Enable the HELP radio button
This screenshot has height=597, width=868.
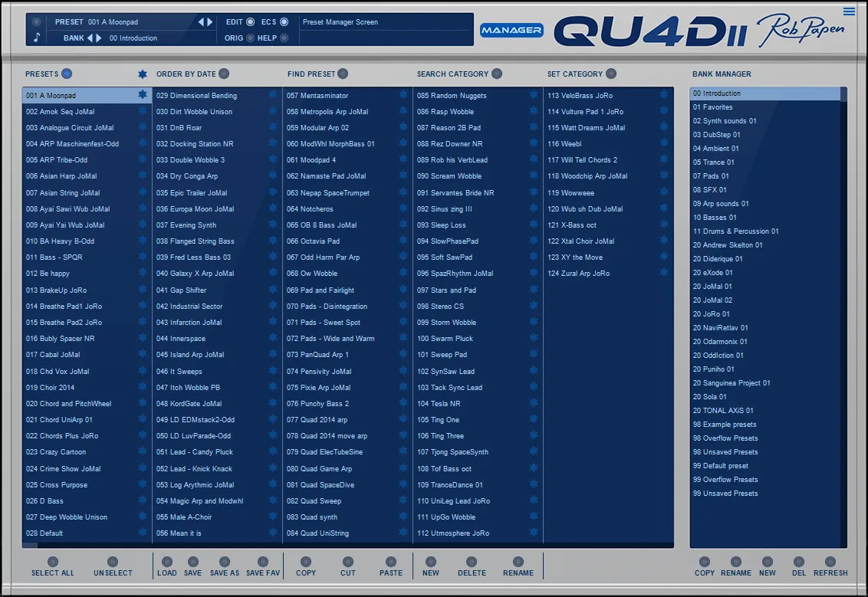284,38
